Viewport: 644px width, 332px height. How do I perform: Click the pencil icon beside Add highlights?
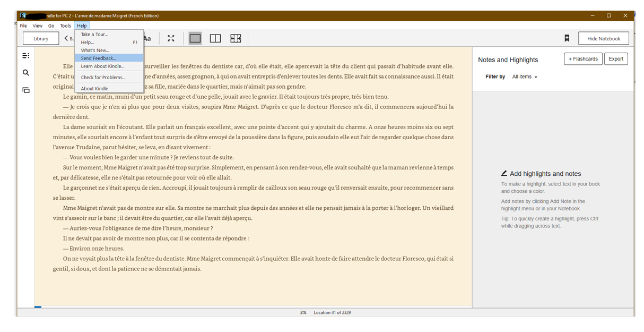tap(504, 174)
